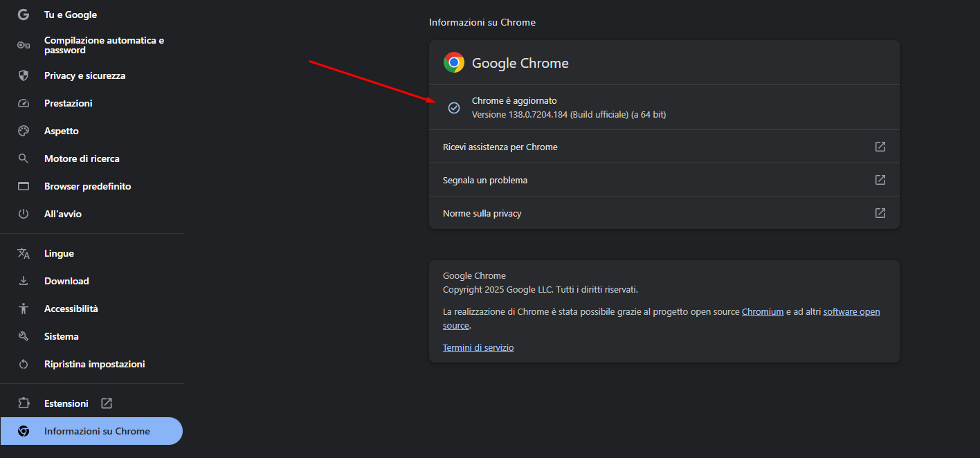This screenshot has height=458, width=980.
Task: Click the key icon for Compilazione automatica
Action: (24, 45)
